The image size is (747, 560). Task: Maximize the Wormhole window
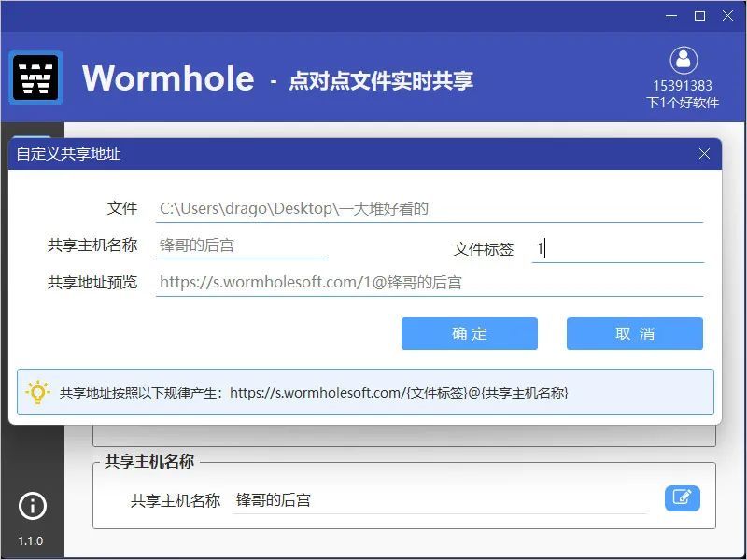point(699,16)
